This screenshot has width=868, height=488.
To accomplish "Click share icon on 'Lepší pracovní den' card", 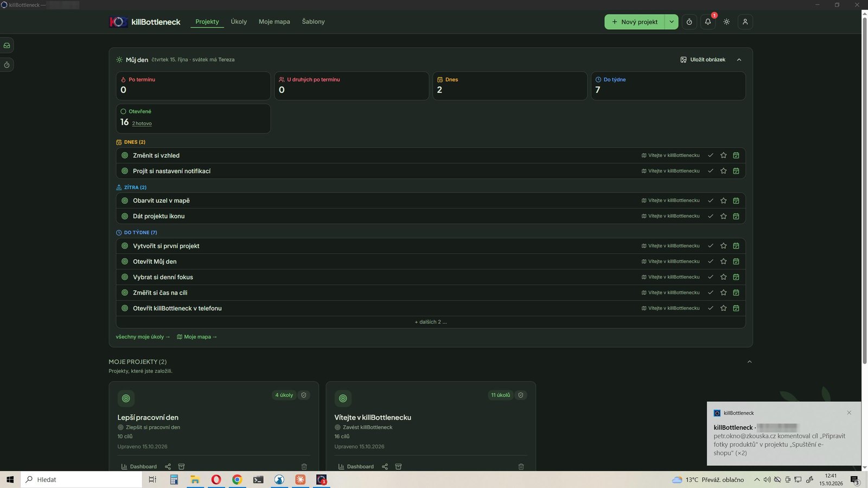I will pyautogui.click(x=168, y=467).
